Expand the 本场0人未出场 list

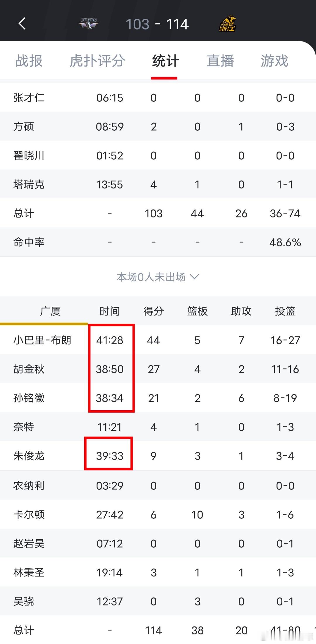[158, 277]
